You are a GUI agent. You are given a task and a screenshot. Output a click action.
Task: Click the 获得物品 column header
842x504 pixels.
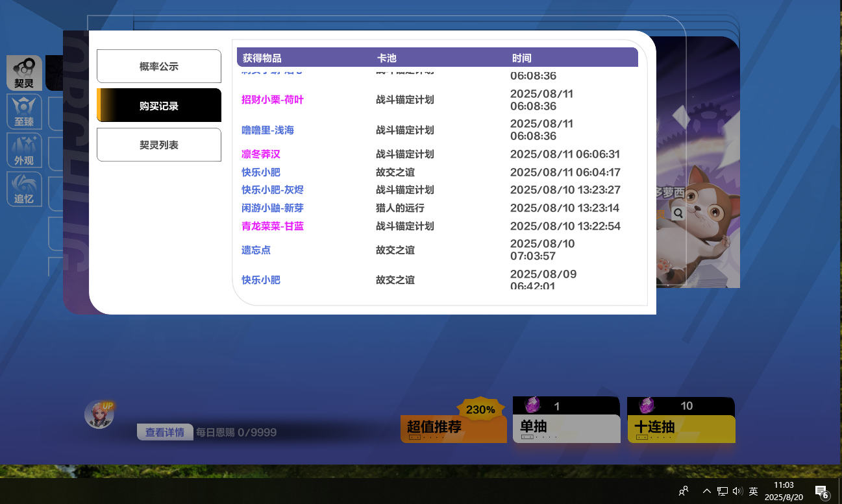click(262, 58)
